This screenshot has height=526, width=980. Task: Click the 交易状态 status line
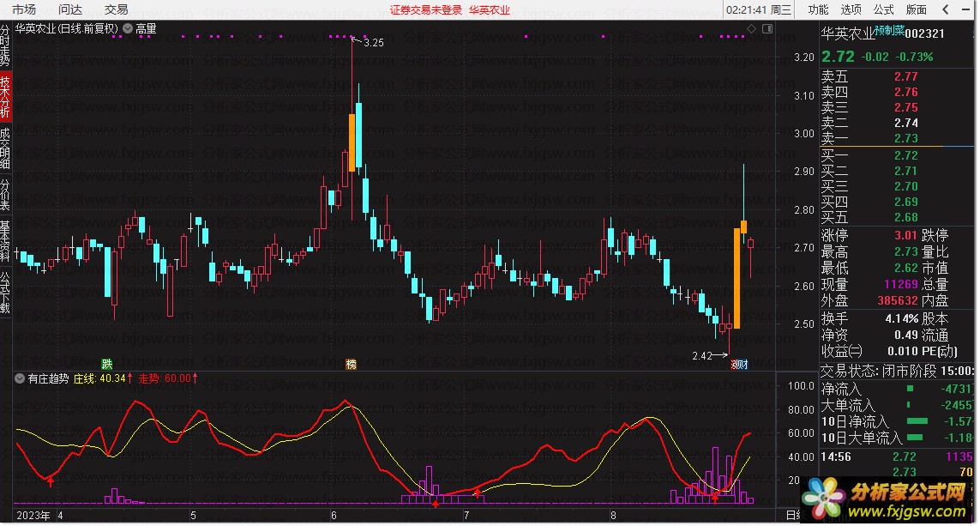(x=898, y=371)
